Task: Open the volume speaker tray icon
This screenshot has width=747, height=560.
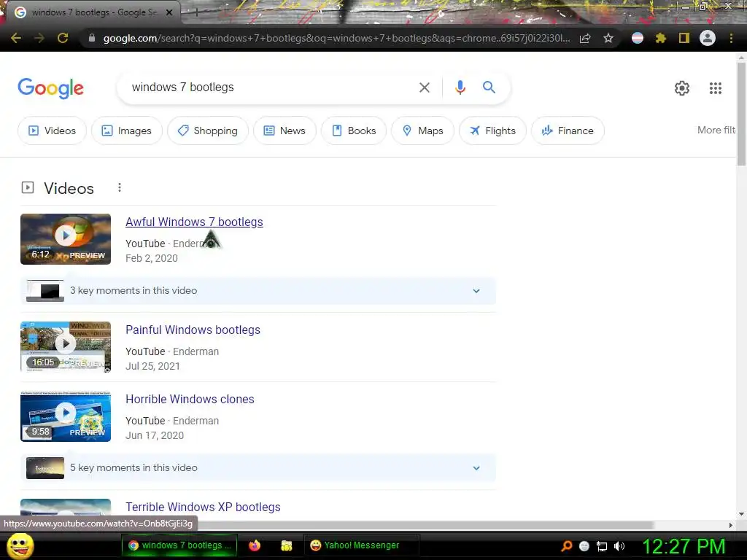Action: point(619,546)
